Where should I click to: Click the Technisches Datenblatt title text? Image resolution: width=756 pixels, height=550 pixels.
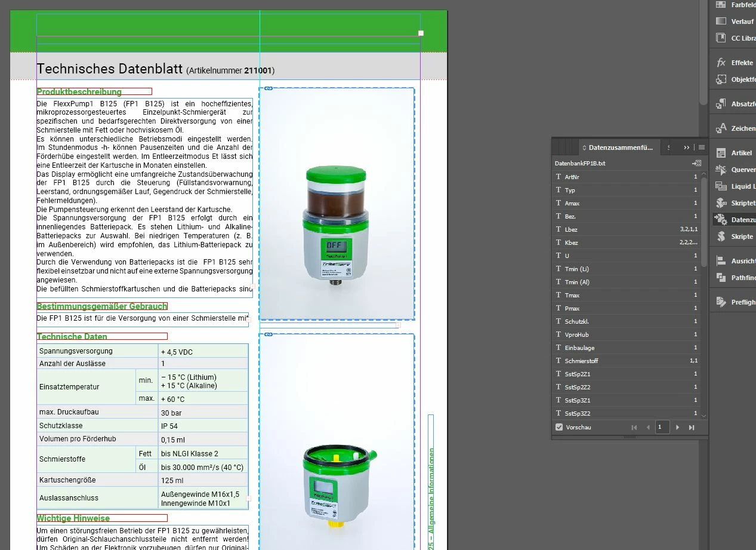(x=109, y=69)
